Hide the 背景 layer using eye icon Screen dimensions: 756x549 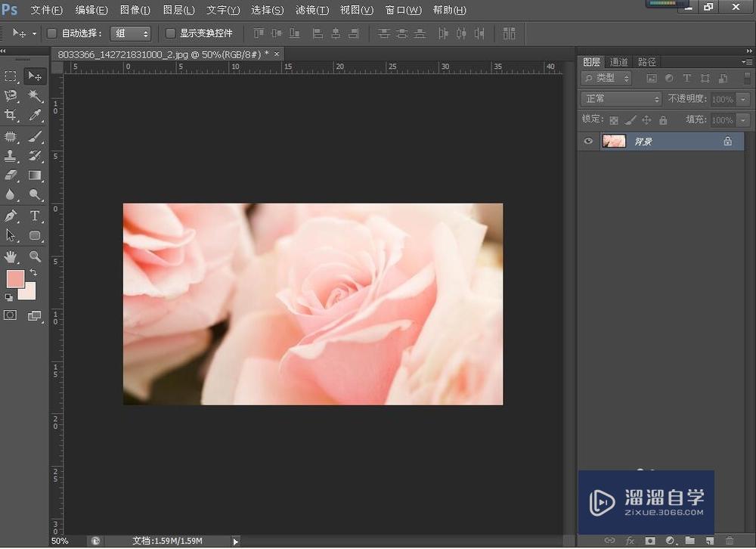(x=588, y=141)
